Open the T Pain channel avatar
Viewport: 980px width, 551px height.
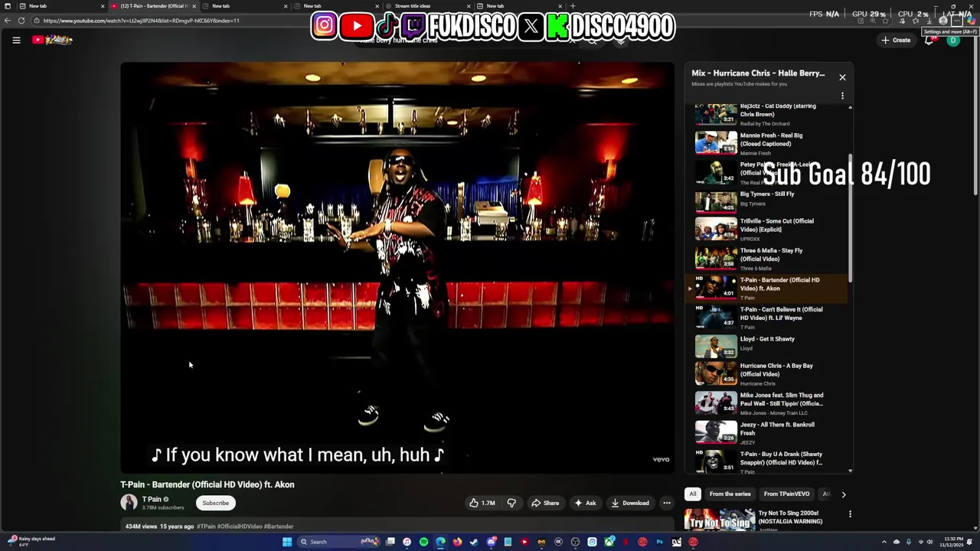129,503
